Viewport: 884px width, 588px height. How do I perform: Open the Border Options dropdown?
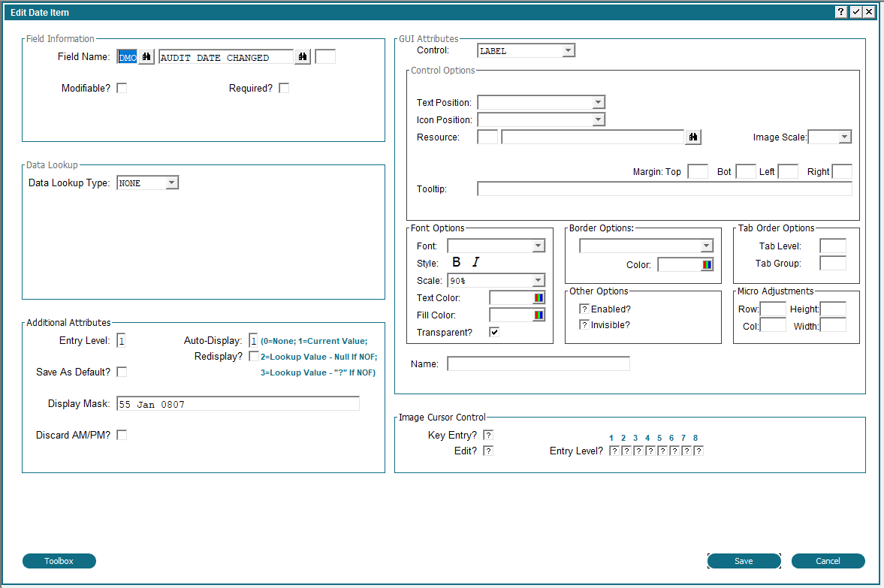pos(707,246)
